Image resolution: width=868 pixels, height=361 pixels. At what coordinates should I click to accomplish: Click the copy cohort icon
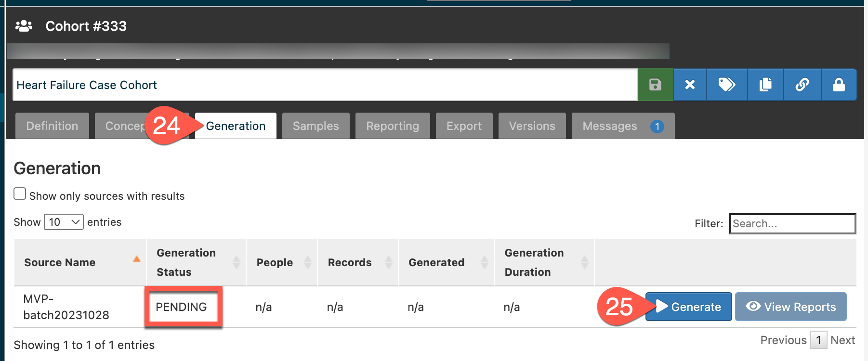(765, 85)
